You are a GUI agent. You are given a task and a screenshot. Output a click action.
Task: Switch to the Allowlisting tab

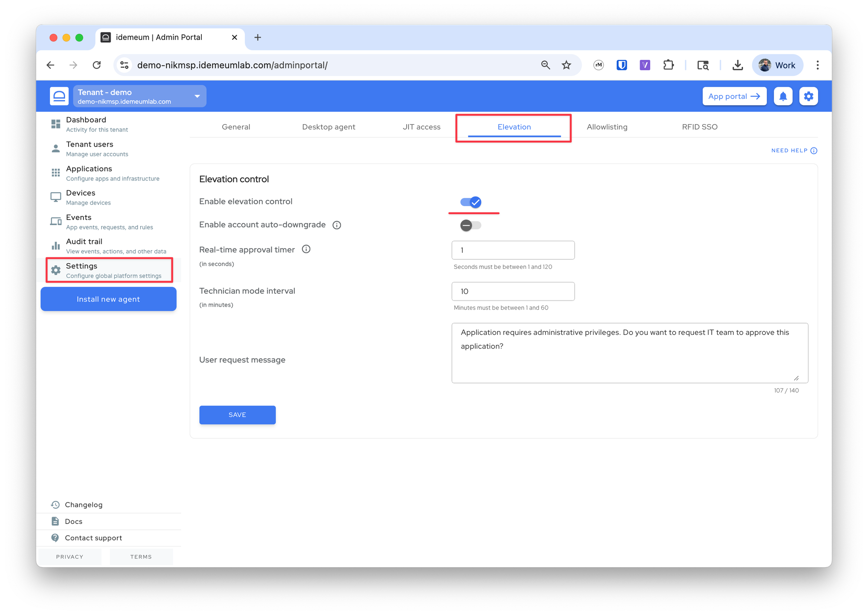point(607,127)
